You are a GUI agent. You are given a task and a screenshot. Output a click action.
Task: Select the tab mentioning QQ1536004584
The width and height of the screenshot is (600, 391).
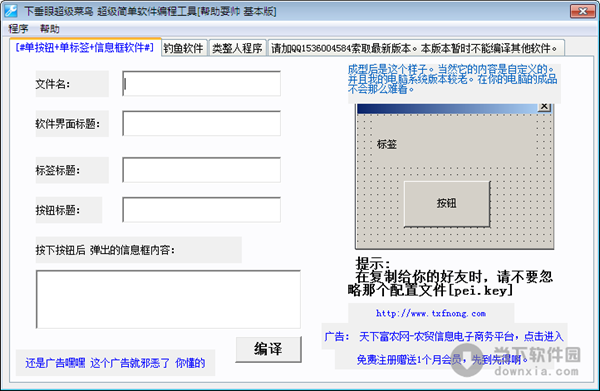[x=416, y=48]
